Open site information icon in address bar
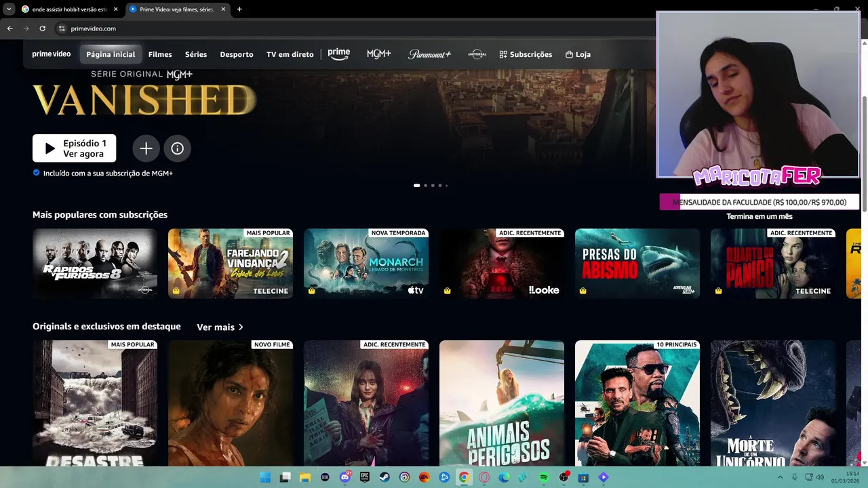The image size is (868, 488). coord(61,28)
